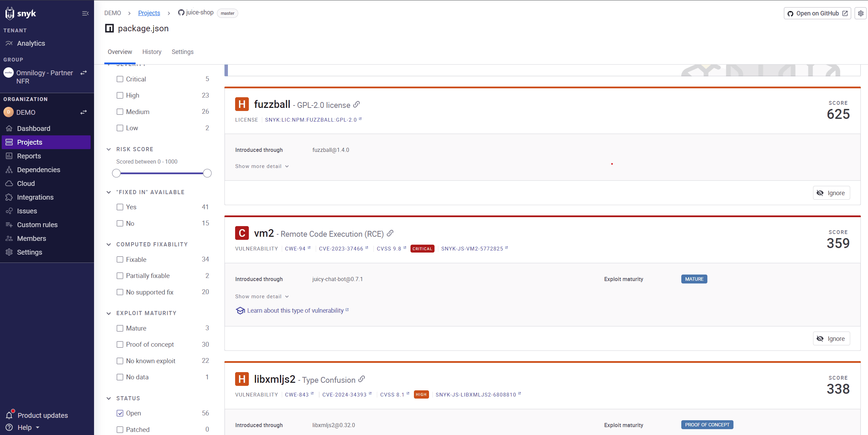Open Reports in the sidebar
Viewport: 868px width, 435px height.
pyautogui.click(x=29, y=156)
